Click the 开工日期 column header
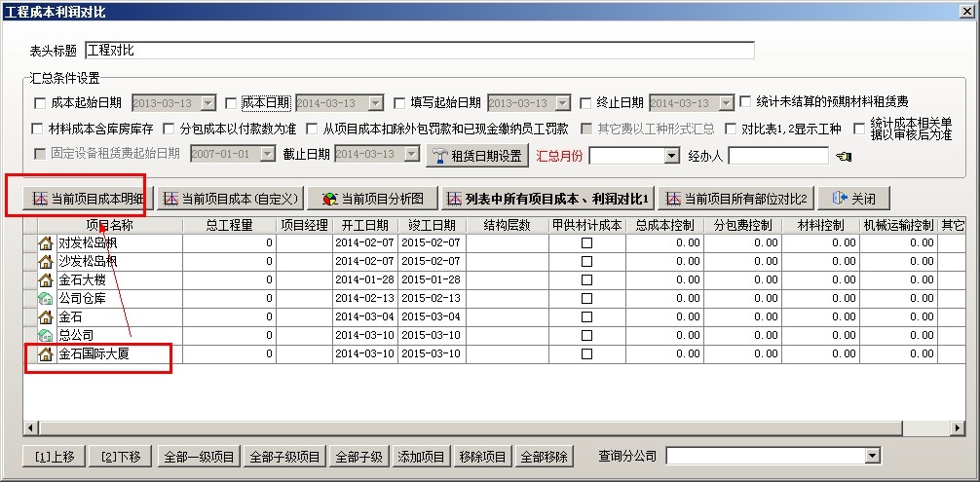The height and width of the screenshot is (482, 980). (x=364, y=225)
